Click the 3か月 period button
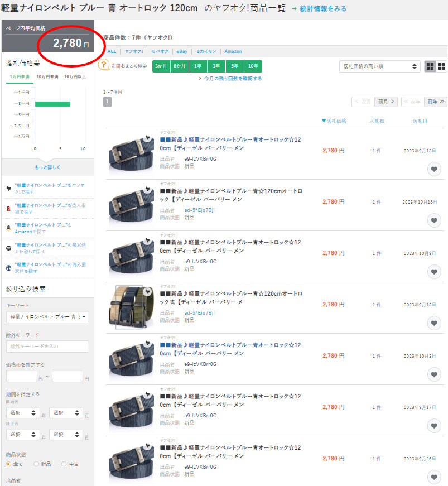The image size is (448, 486). coord(161,66)
